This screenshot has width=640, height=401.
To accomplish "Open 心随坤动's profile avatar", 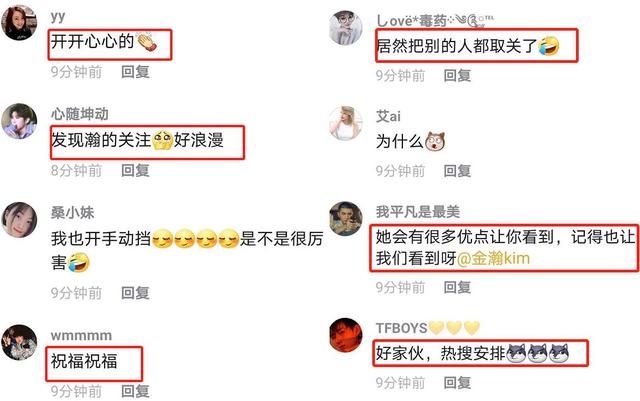I will pyautogui.click(x=19, y=121).
